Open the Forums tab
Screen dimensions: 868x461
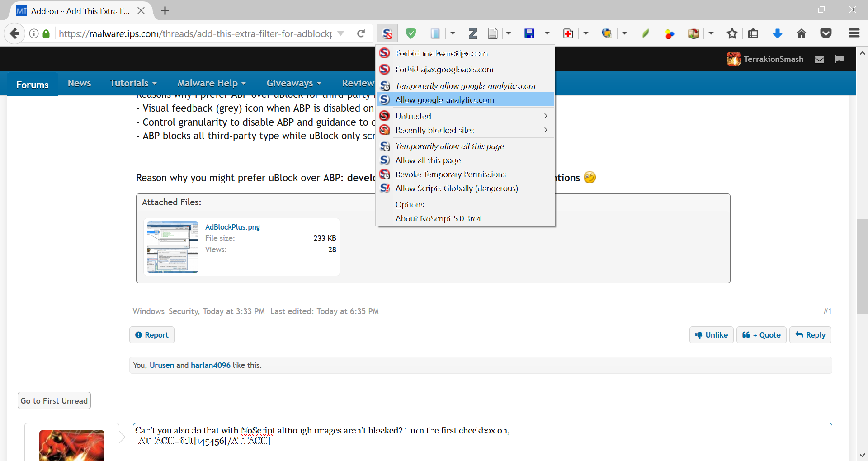tap(32, 85)
